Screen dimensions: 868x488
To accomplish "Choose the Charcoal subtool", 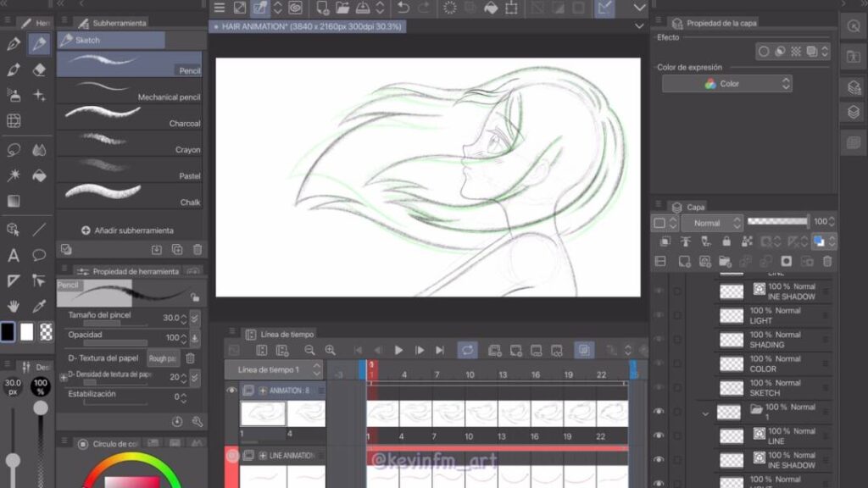I will tap(130, 117).
